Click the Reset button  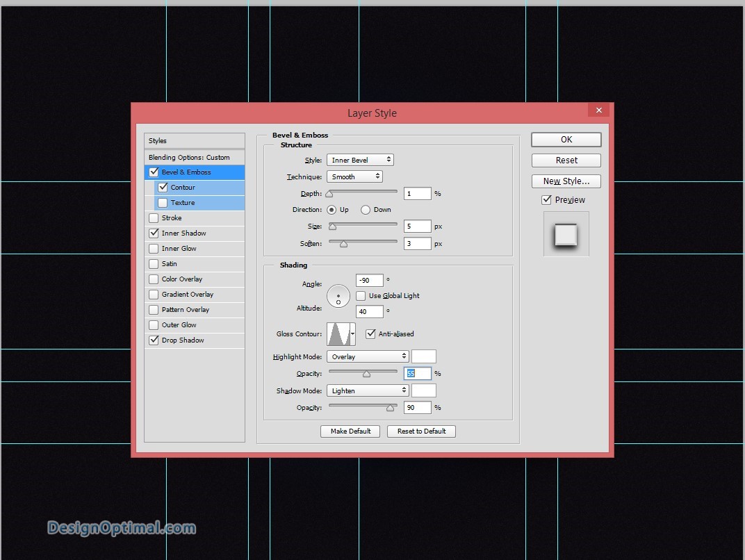coord(566,160)
